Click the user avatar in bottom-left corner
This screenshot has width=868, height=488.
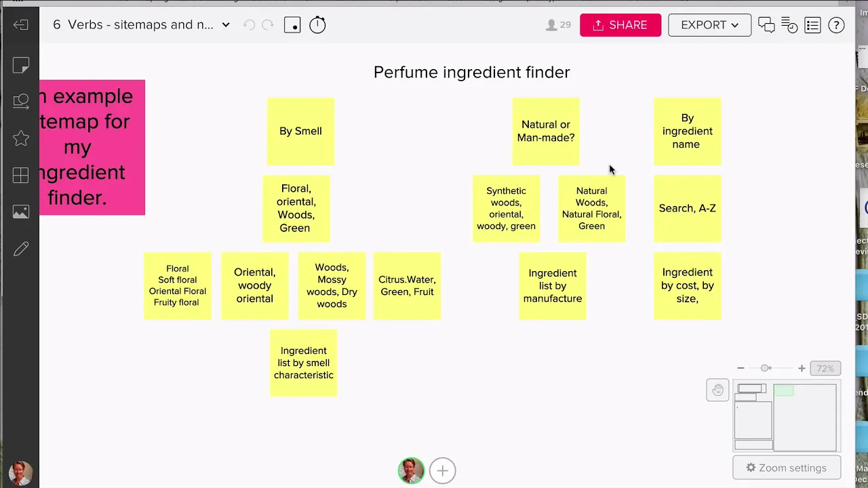[20, 473]
